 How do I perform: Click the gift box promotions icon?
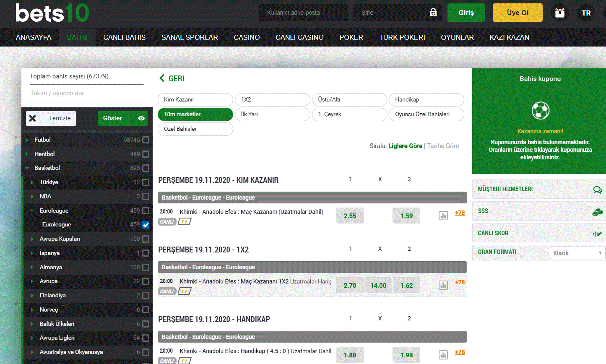click(559, 13)
